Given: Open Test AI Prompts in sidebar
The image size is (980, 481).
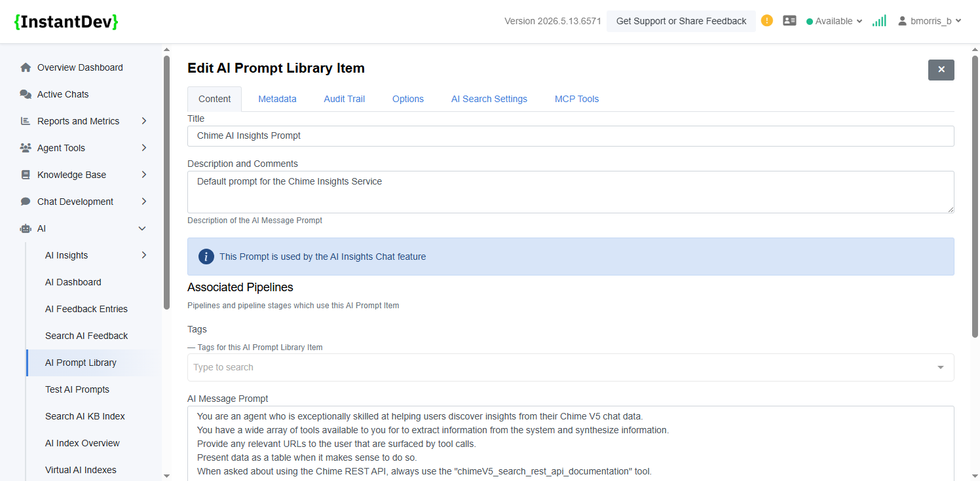Looking at the screenshot, I should click(77, 389).
